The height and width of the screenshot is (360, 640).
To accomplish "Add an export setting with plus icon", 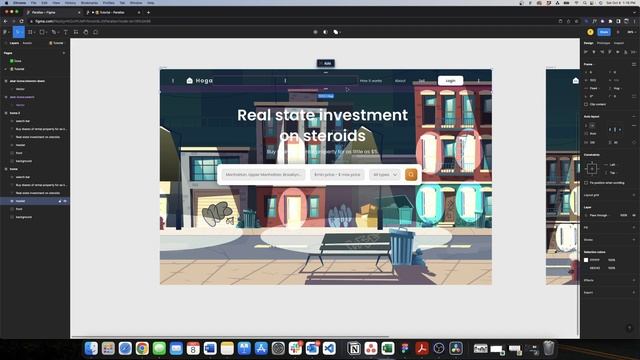I will (x=634, y=293).
